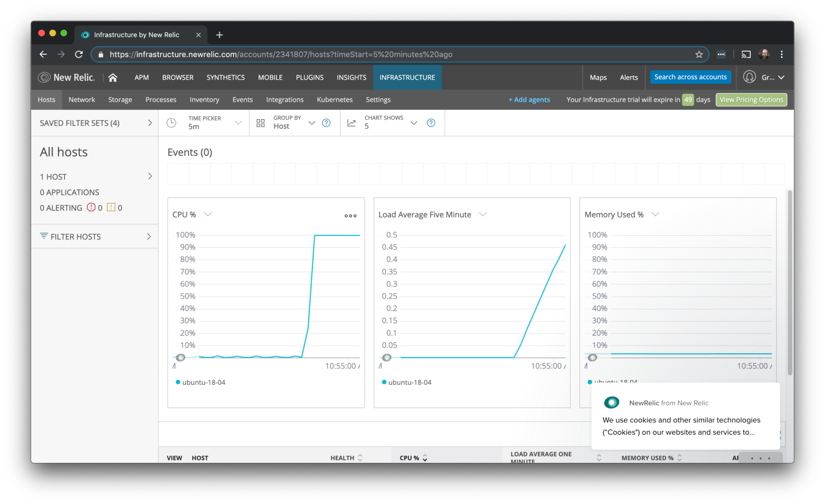Viewport: 825px width, 504px height.
Task: Reload the page with the refresh icon
Action: pos(79,54)
